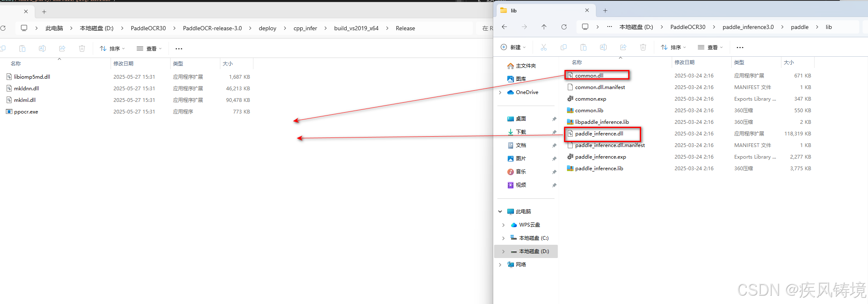Refresh the Release window view

click(x=3, y=28)
